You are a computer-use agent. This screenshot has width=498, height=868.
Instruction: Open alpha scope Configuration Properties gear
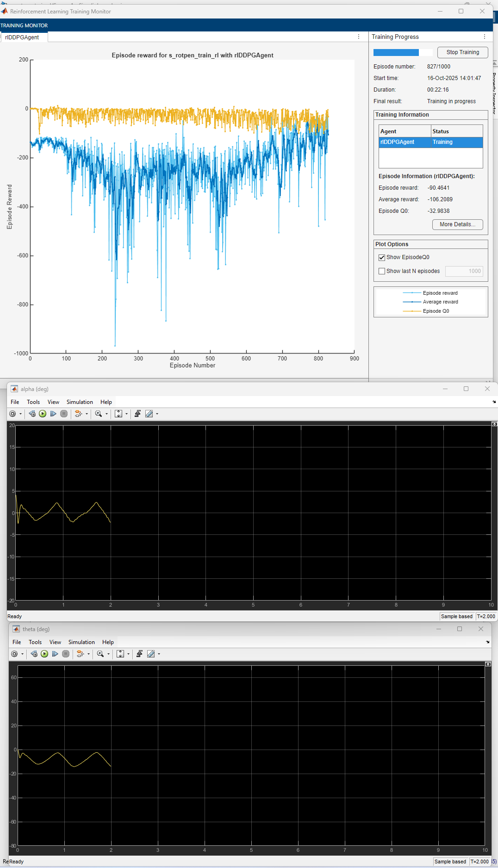(x=12, y=414)
